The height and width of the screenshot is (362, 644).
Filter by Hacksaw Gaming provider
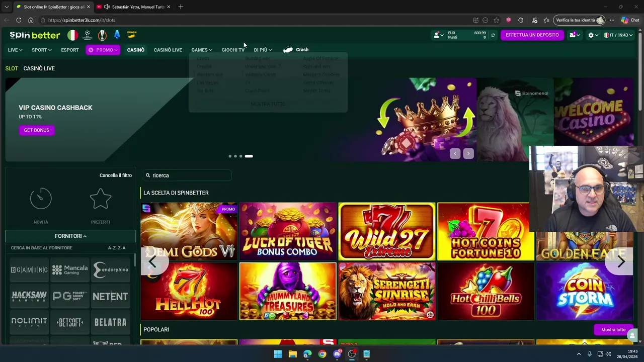click(x=29, y=296)
